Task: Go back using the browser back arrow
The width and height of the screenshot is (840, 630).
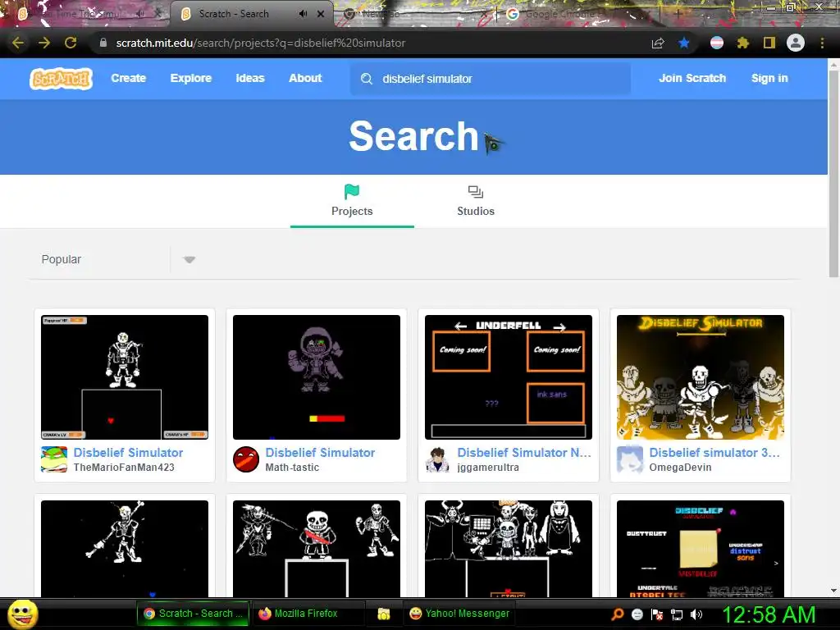Action: [x=18, y=43]
